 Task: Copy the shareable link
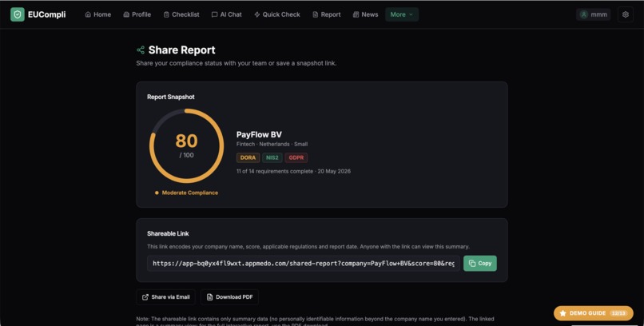click(x=479, y=263)
